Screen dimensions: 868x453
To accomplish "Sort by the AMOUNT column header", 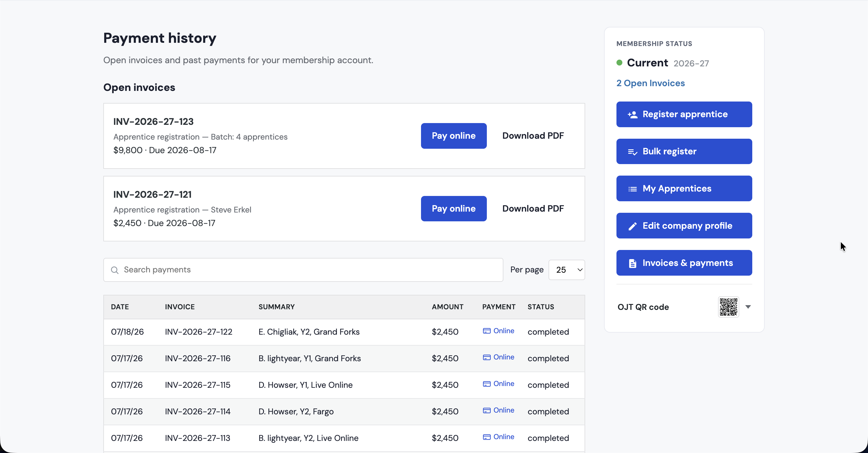I will click(x=448, y=307).
